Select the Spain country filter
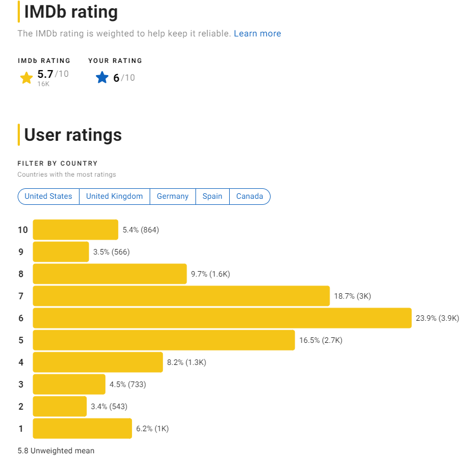 [x=212, y=196]
